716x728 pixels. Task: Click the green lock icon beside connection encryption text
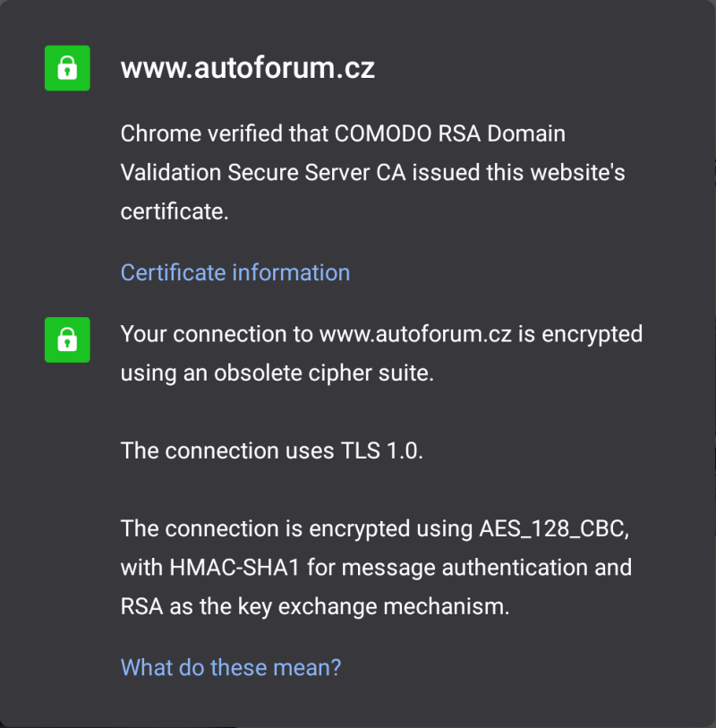coord(67,339)
